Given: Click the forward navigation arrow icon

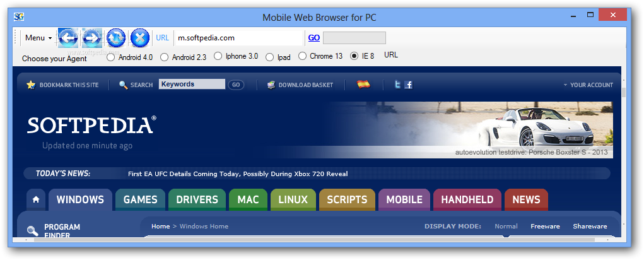Looking at the screenshot, I should tap(92, 38).
